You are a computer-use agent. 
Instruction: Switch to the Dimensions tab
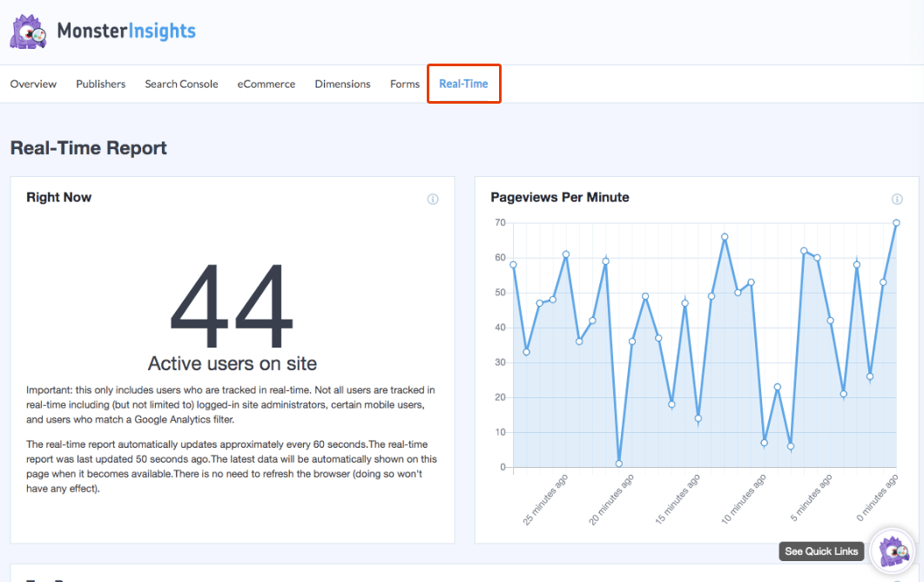pyautogui.click(x=342, y=84)
